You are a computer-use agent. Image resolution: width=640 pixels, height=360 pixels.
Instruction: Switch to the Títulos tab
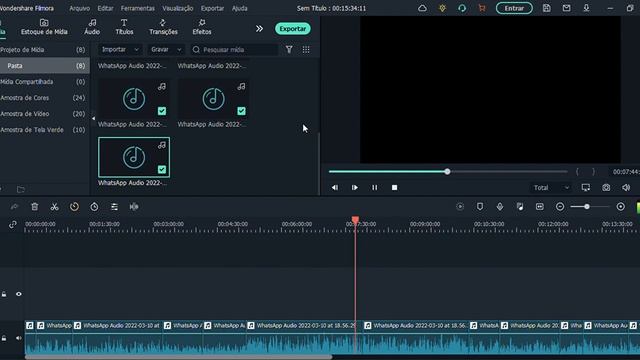pyautogui.click(x=124, y=27)
